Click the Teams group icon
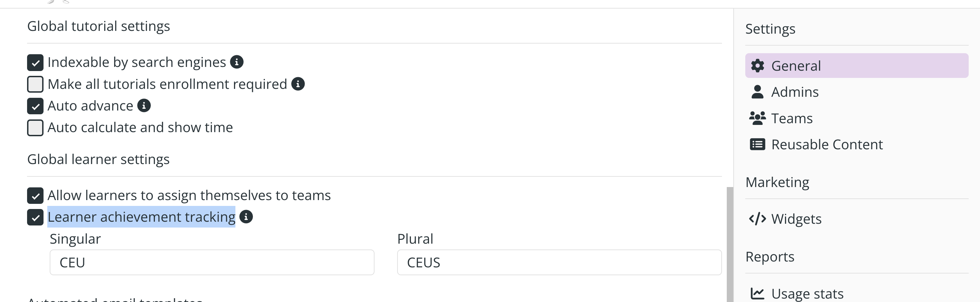This screenshot has height=302, width=980. pos(758,118)
